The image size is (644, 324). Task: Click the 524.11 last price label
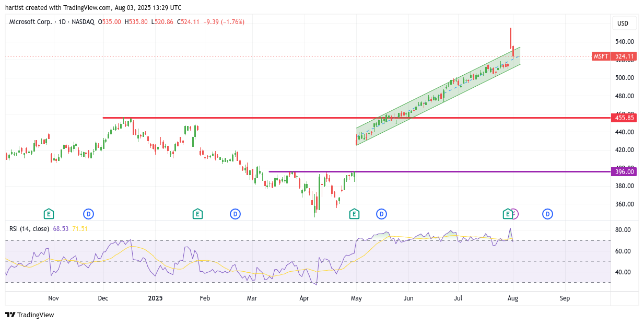(624, 56)
